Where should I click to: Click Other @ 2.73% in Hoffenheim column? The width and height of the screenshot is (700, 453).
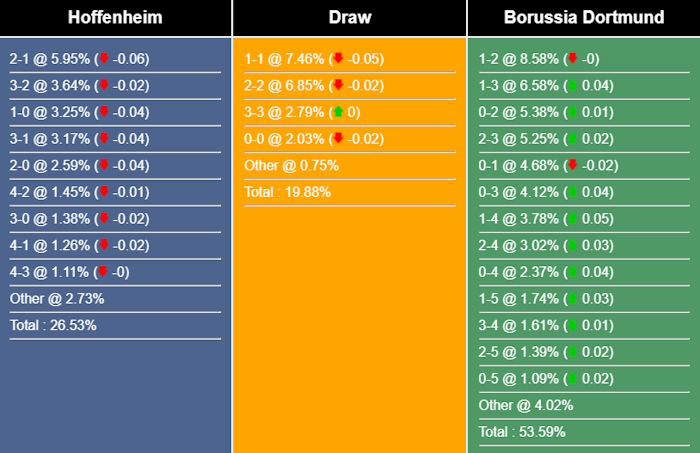[57, 298]
